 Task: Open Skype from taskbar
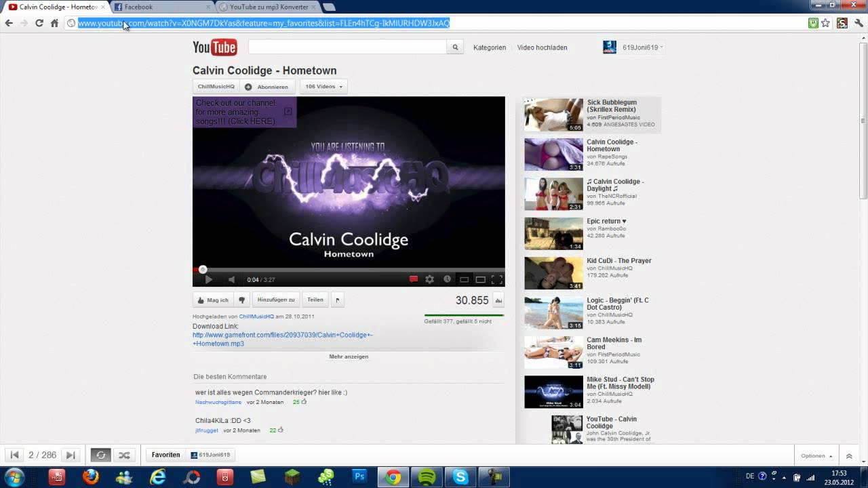point(460,477)
